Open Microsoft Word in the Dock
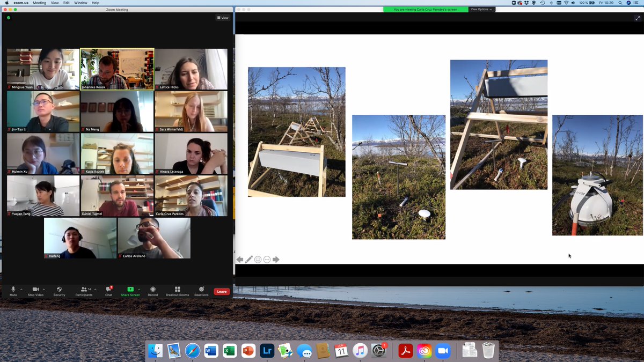The image size is (644, 362). pyautogui.click(x=211, y=351)
